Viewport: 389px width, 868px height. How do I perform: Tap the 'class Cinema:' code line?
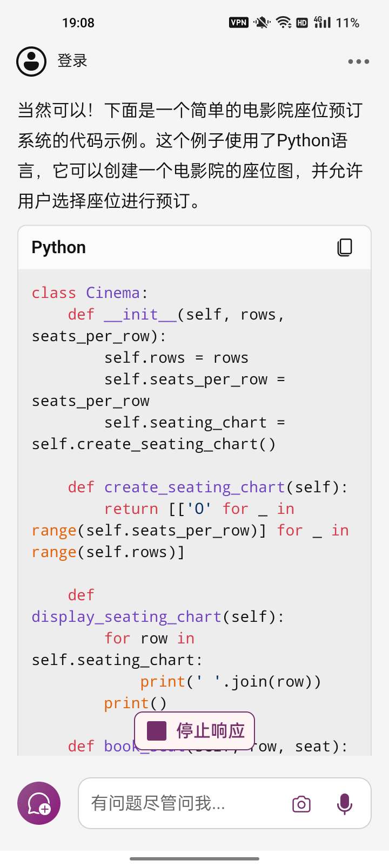point(90,293)
